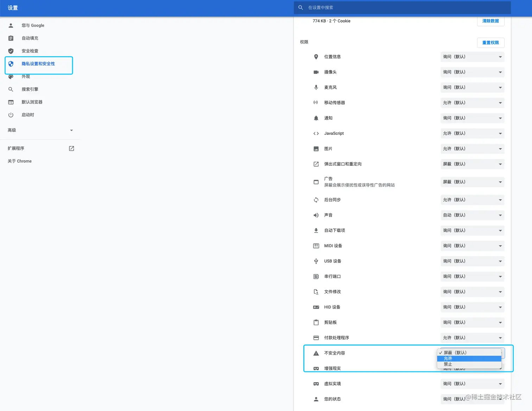Open the 摄像头 permission dropdown

click(472, 72)
